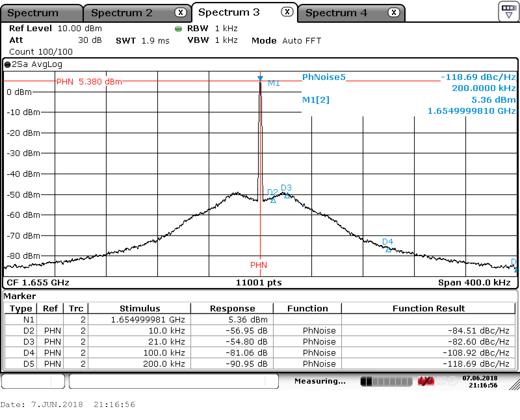The width and height of the screenshot is (520, 420).
Task: Click the CF 1.655 GHz label
Action: point(38,282)
